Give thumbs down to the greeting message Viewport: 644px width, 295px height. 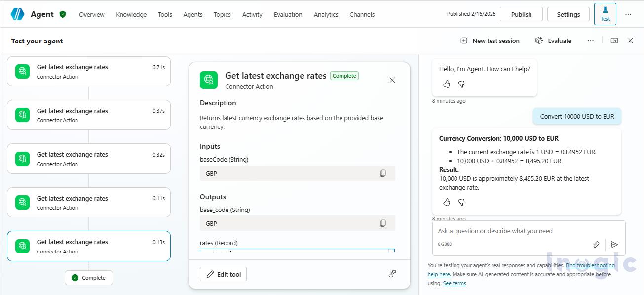(x=461, y=84)
